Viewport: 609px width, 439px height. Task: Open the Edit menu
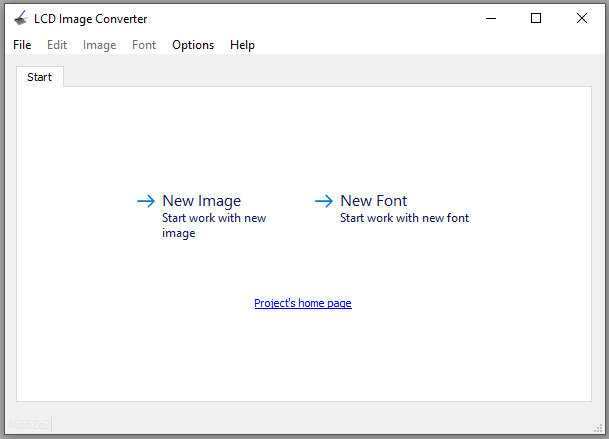[57, 45]
